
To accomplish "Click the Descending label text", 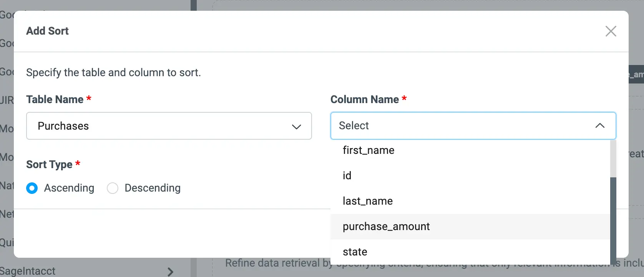I will pyautogui.click(x=153, y=188).
